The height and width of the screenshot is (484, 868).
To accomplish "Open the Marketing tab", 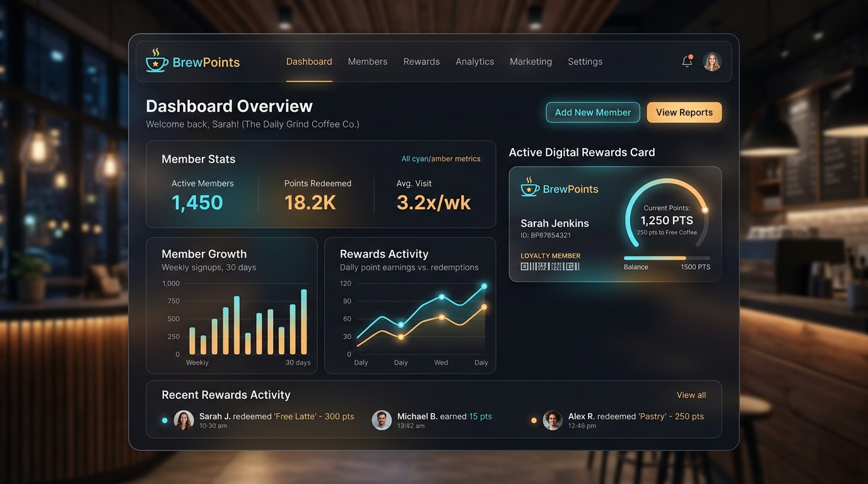I will pyautogui.click(x=531, y=62).
